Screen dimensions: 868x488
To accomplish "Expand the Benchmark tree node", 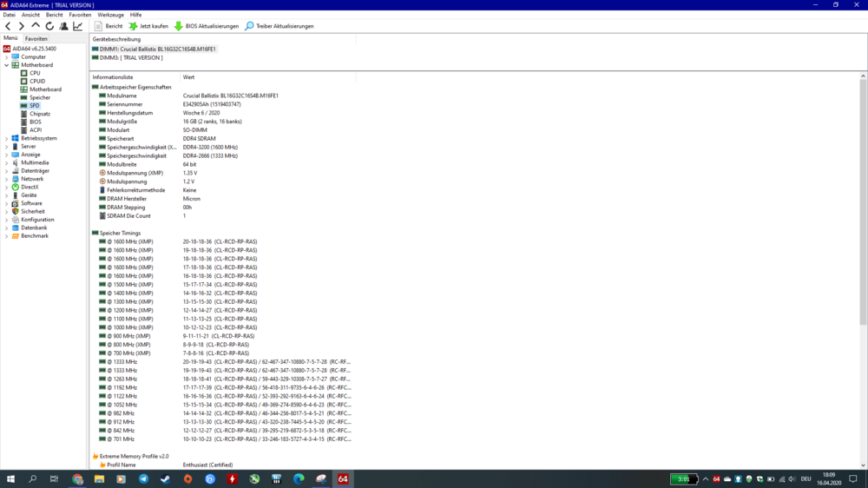I will pyautogui.click(x=7, y=236).
